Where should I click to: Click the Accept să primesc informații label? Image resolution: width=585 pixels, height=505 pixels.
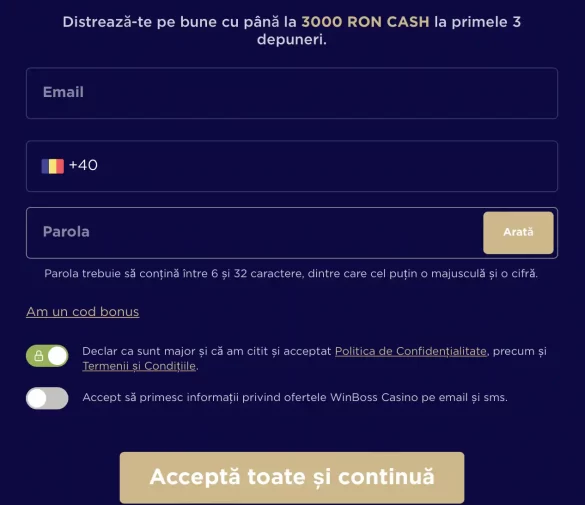pos(295,398)
